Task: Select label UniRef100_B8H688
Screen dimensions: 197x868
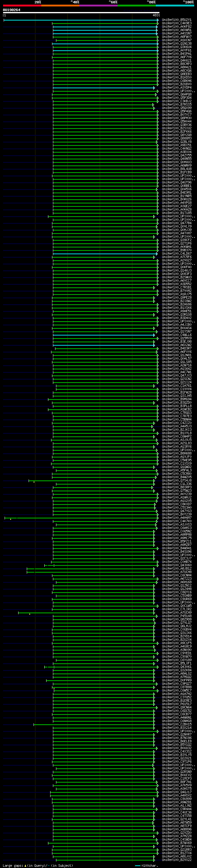Action: [x=176, y=454]
